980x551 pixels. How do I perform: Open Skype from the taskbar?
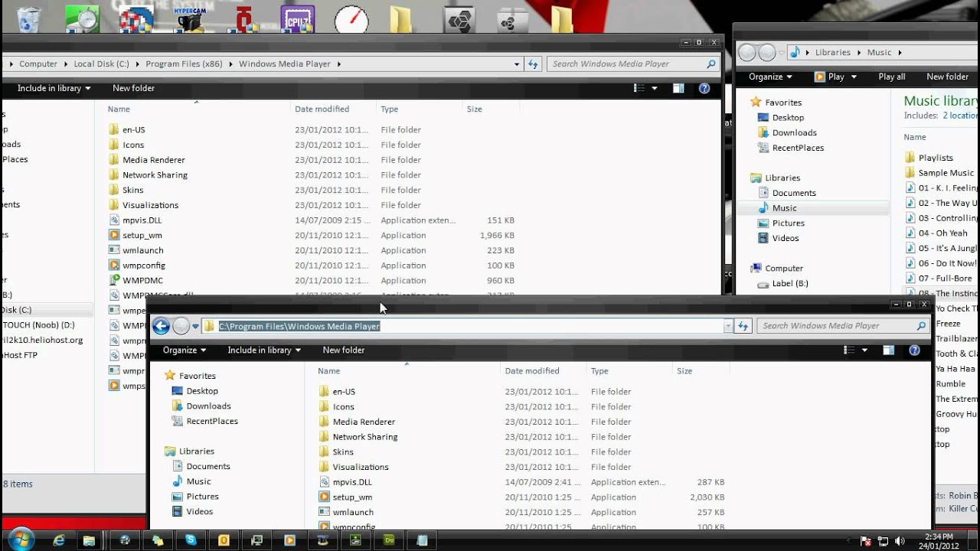(x=190, y=540)
